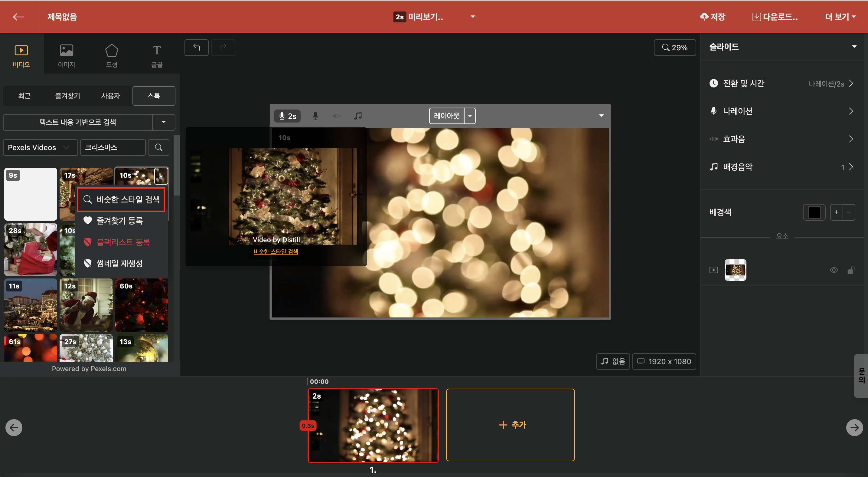The image size is (868, 477).
Task: Select slide 1 in the timeline
Action: coord(373,425)
